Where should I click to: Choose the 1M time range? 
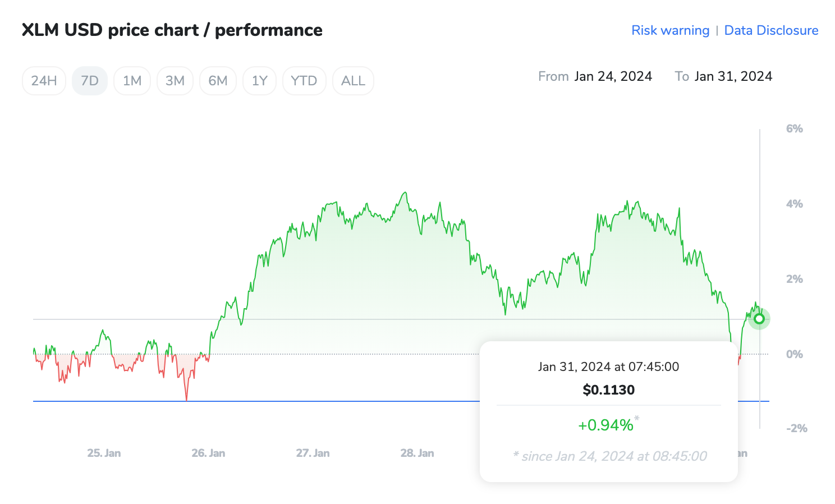point(132,81)
